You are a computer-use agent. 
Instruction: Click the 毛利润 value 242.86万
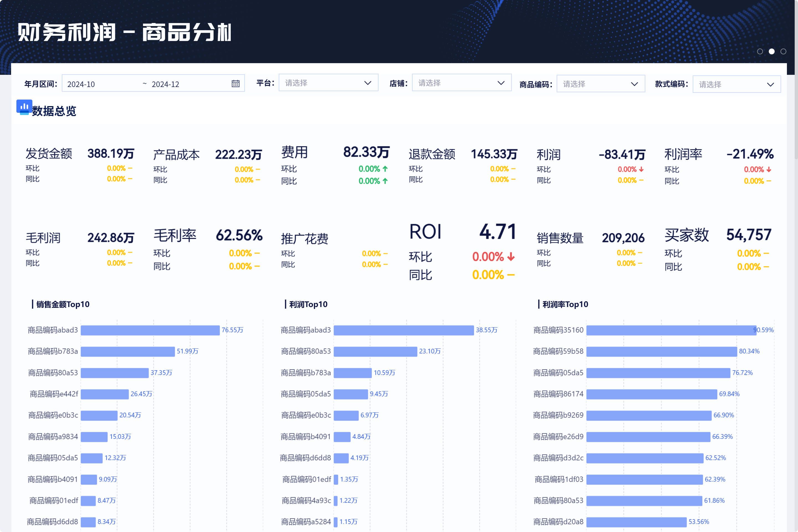pyautogui.click(x=111, y=238)
